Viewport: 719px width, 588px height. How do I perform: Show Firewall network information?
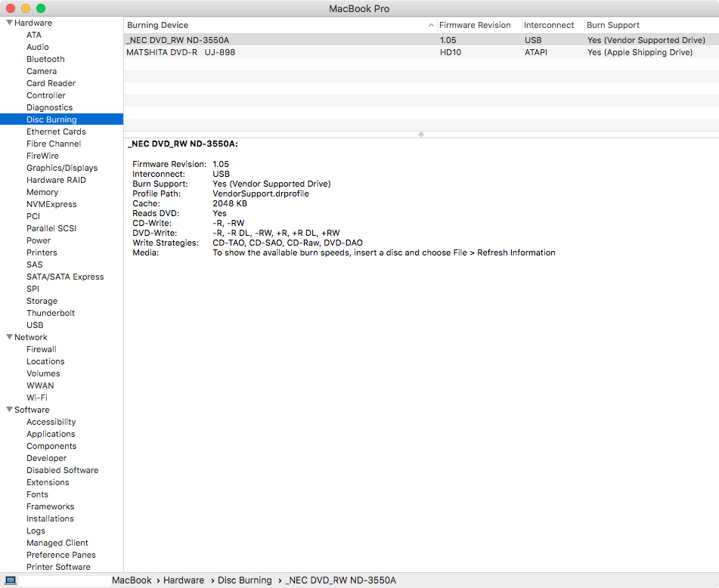[42, 349]
